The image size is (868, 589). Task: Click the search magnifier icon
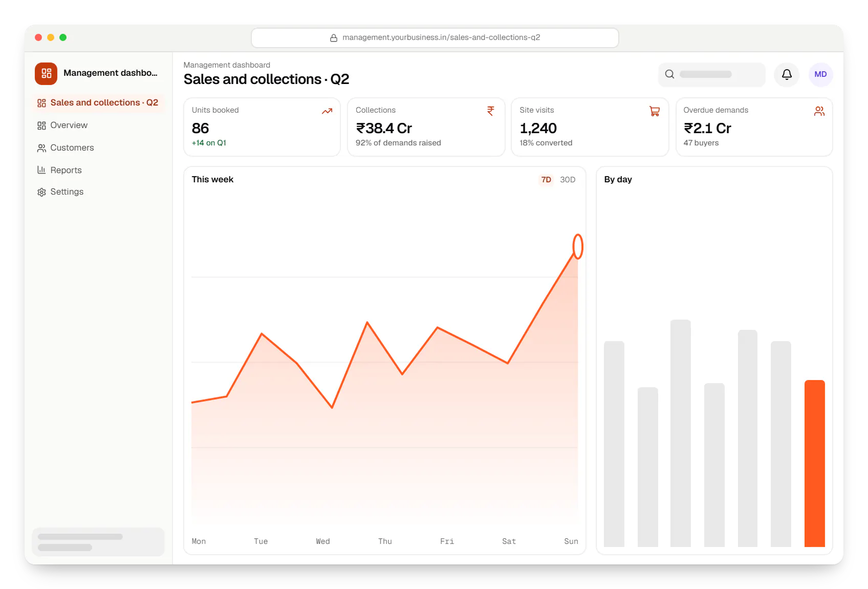669,74
